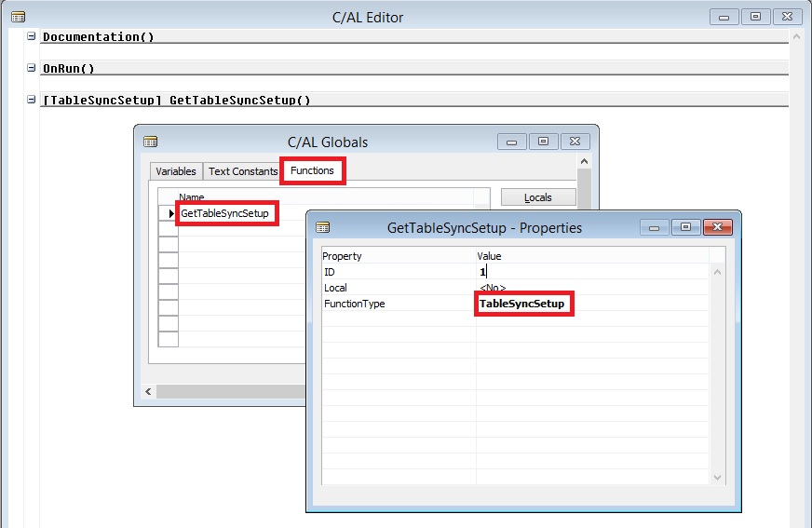Minimize the C/AL Editor window

click(725, 17)
